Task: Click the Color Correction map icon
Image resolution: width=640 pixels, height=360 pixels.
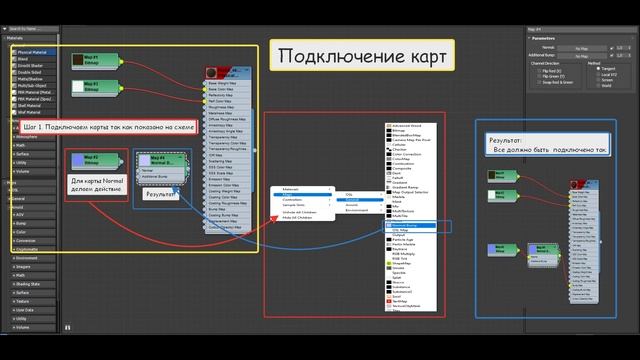Action: (389, 154)
